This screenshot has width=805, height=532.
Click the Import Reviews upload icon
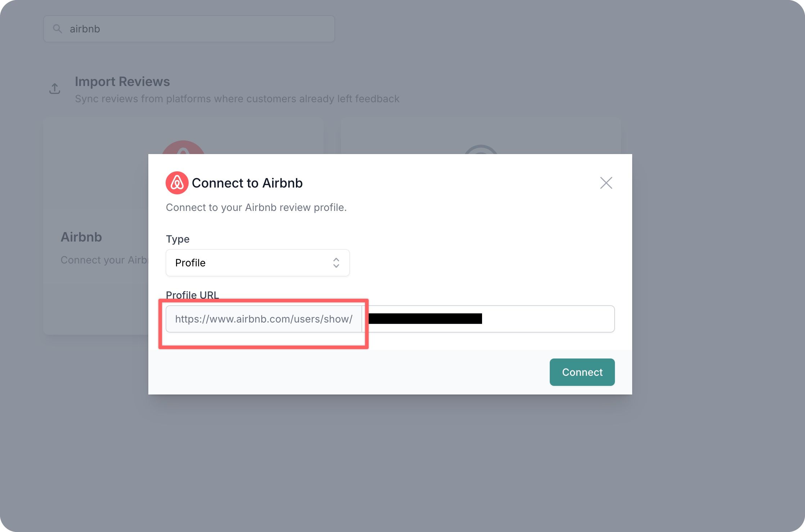point(55,89)
